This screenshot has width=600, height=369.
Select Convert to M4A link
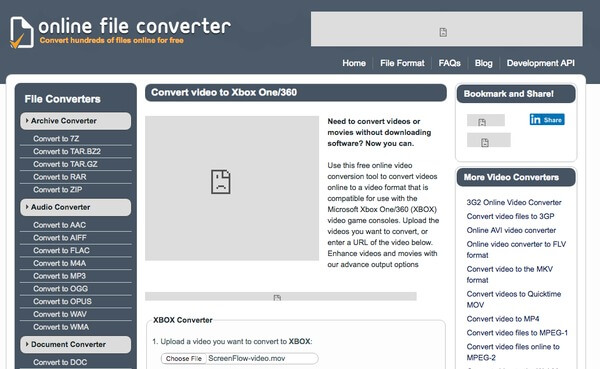59,263
